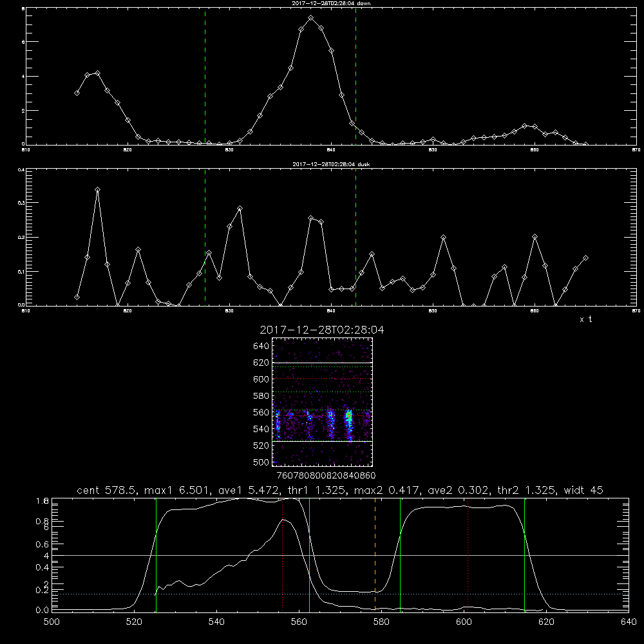This screenshot has width=644, height=644.
Task: Click the 'max2 0.417' value
Action: (x=387, y=490)
